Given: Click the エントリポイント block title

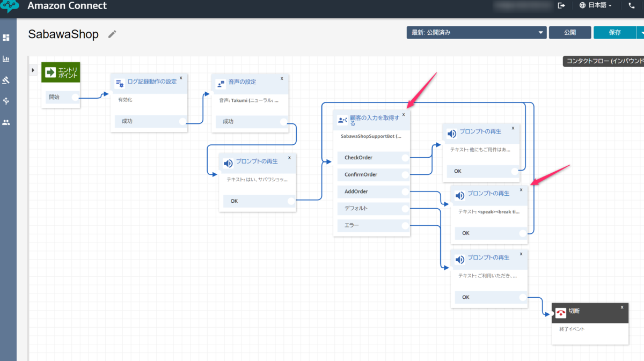Looking at the screenshot, I should (68, 72).
